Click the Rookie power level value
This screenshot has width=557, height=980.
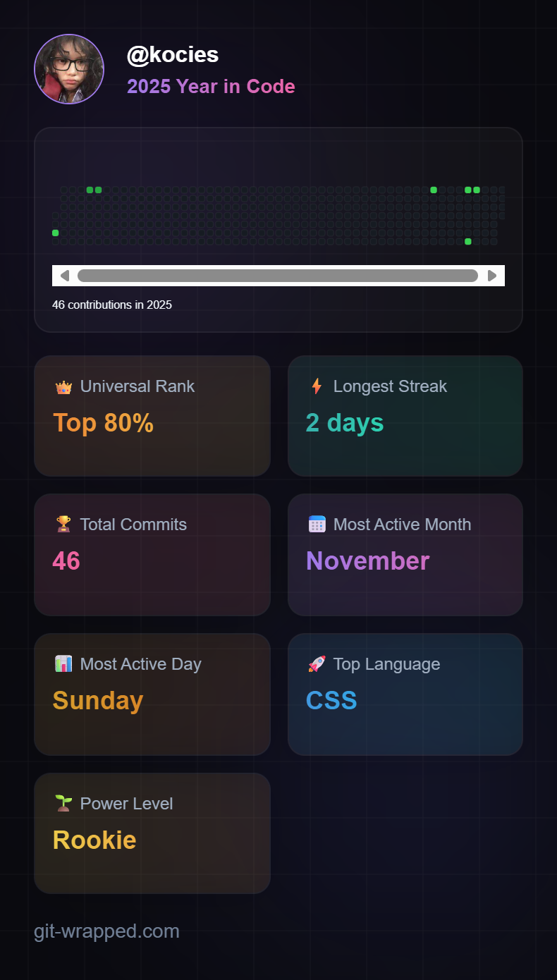(94, 840)
